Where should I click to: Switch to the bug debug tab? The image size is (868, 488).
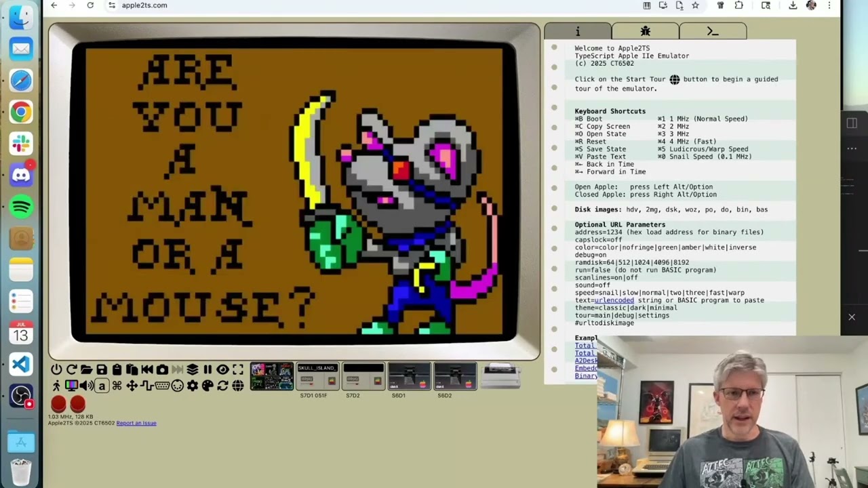click(646, 31)
